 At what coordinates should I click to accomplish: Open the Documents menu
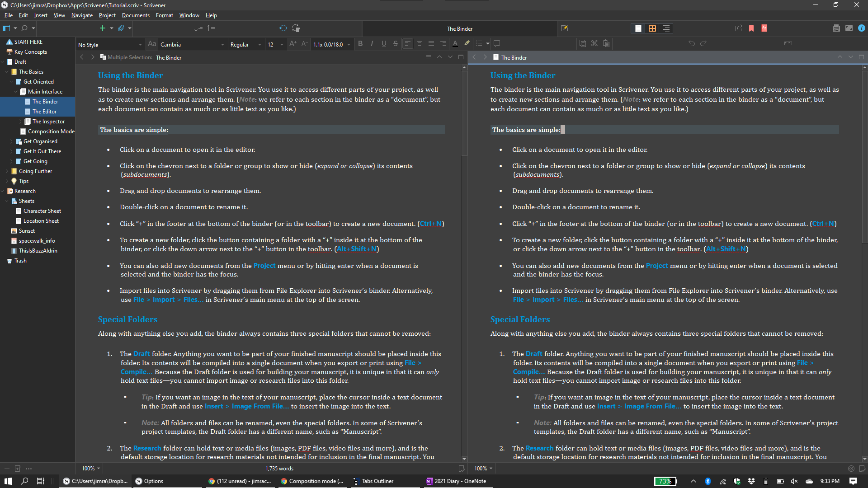pos(136,15)
